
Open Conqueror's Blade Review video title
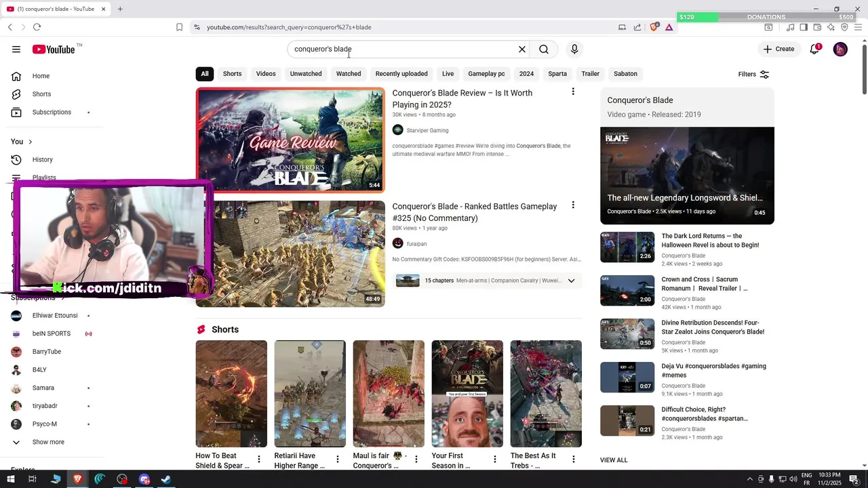462,99
